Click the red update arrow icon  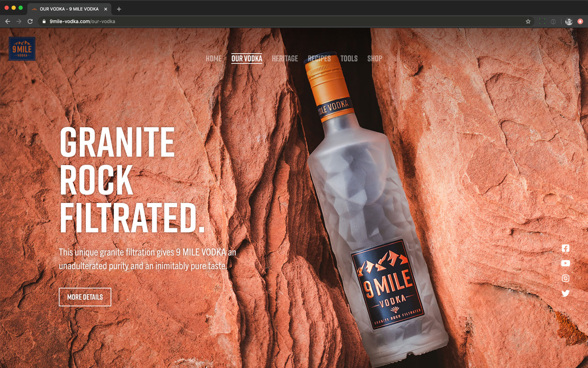[580, 21]
